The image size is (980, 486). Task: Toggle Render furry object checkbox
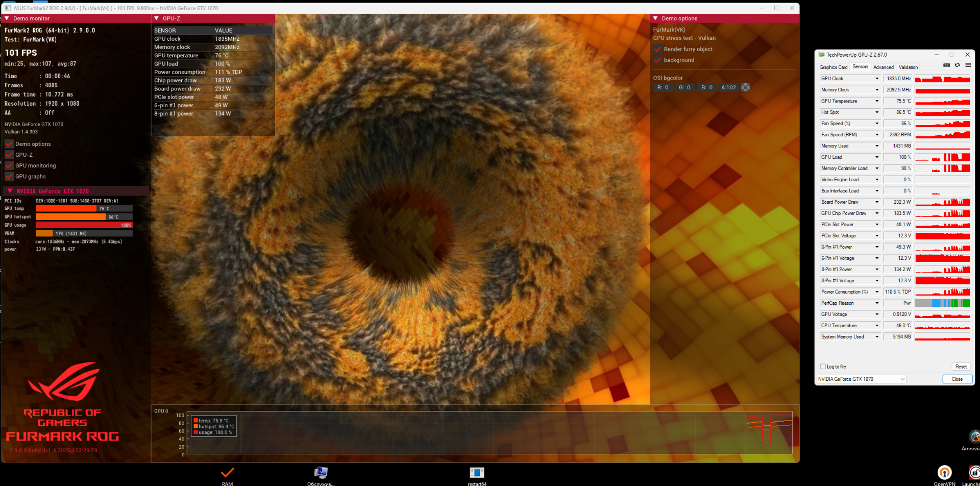657,49
